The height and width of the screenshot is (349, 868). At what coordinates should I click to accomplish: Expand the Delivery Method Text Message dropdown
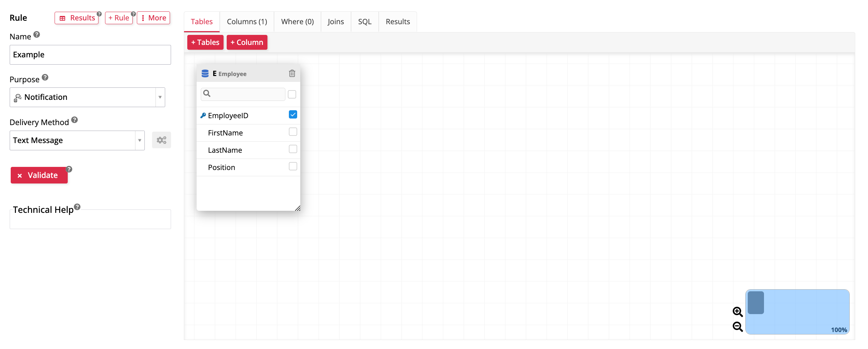pos(77,140)
